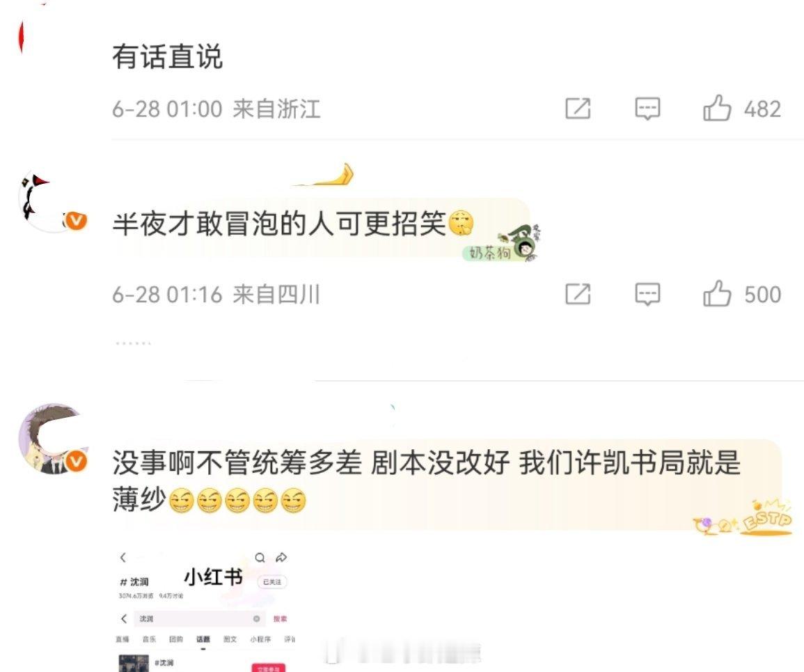
Task: Switch to the 图文 tab
Action: [x=230, y=639]
